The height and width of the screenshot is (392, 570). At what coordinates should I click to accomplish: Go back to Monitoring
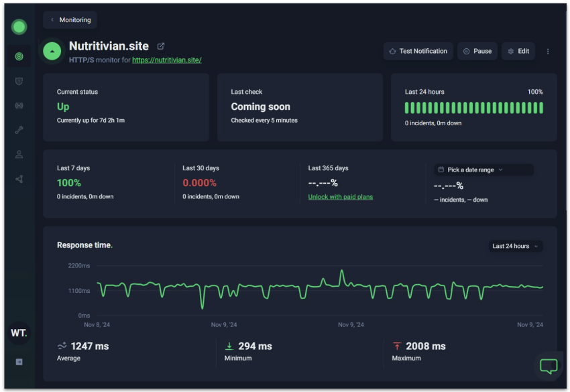(70, 20)
